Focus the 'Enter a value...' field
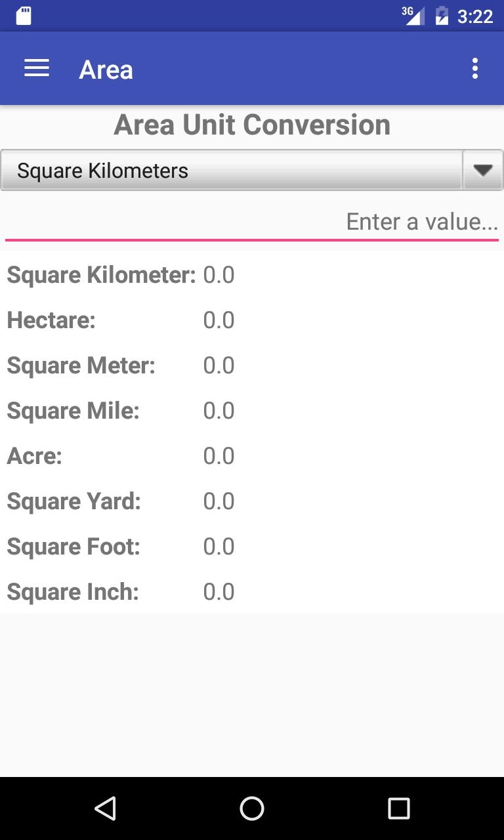The image size is (504, 840). point(252,222)
